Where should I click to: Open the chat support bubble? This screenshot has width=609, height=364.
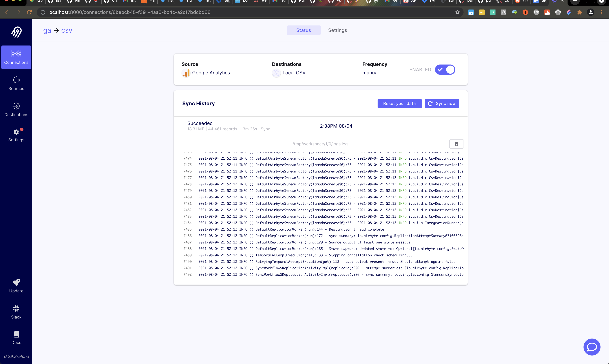(x=591, y=347)
